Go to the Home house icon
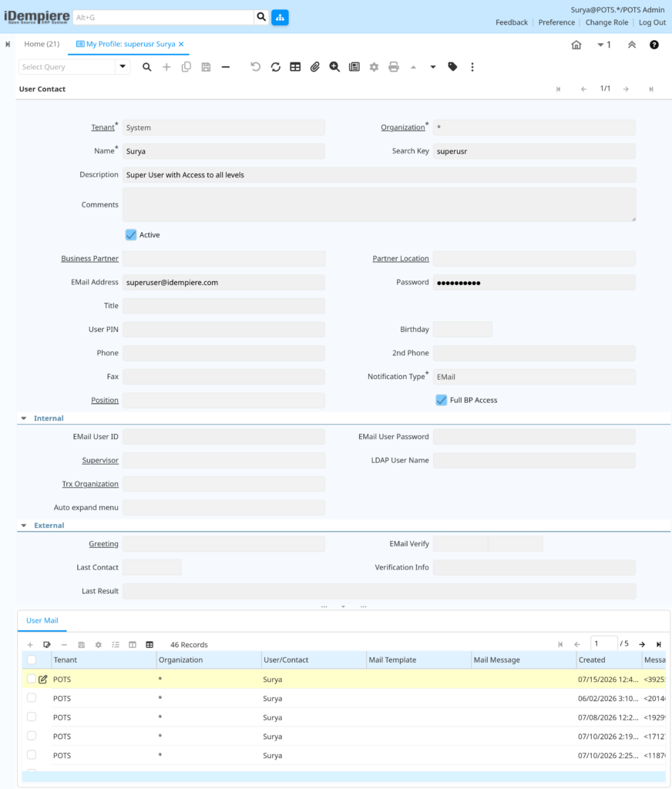 coord(576,45)
